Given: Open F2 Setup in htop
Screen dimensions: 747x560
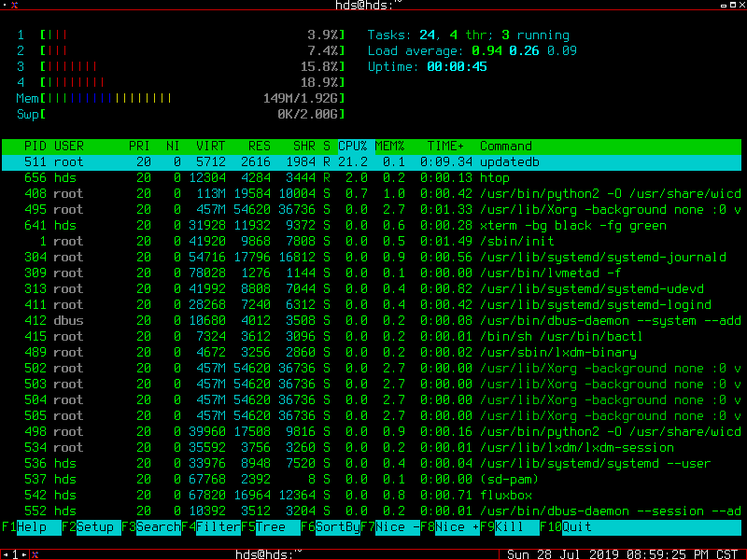Looking at the screenshot, I should tap(92, 527).
